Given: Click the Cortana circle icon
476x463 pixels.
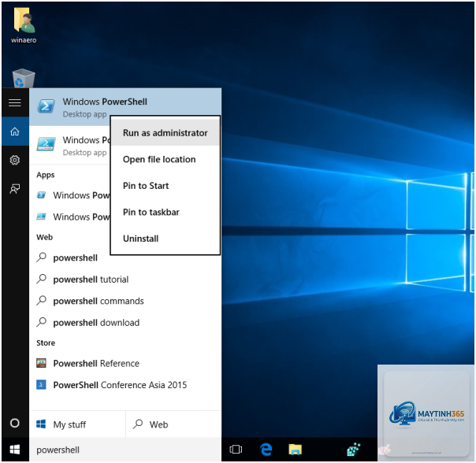Looking at the screenshot, I should coord(15,423).
